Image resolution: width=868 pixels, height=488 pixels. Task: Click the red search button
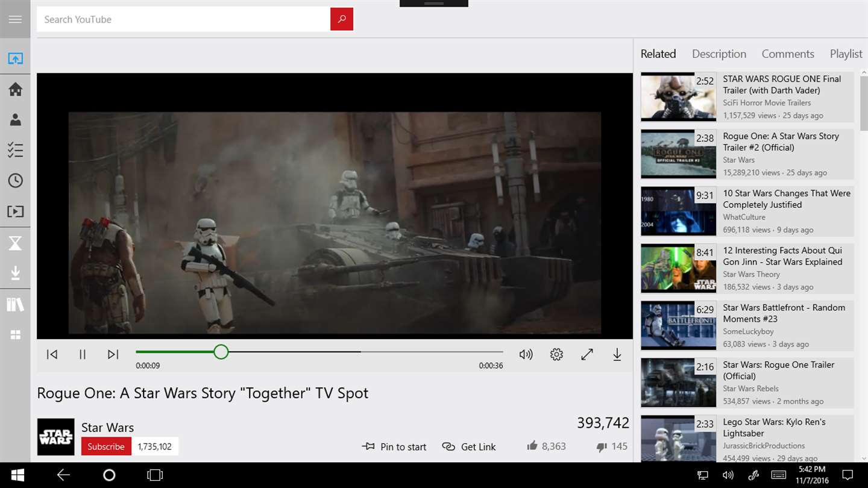[x=342, y=19]
